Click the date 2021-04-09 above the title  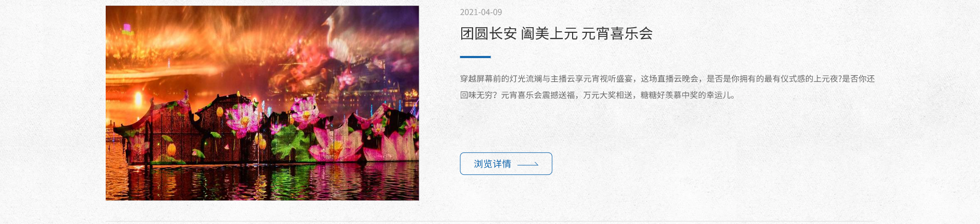click(x=481, y=12)
